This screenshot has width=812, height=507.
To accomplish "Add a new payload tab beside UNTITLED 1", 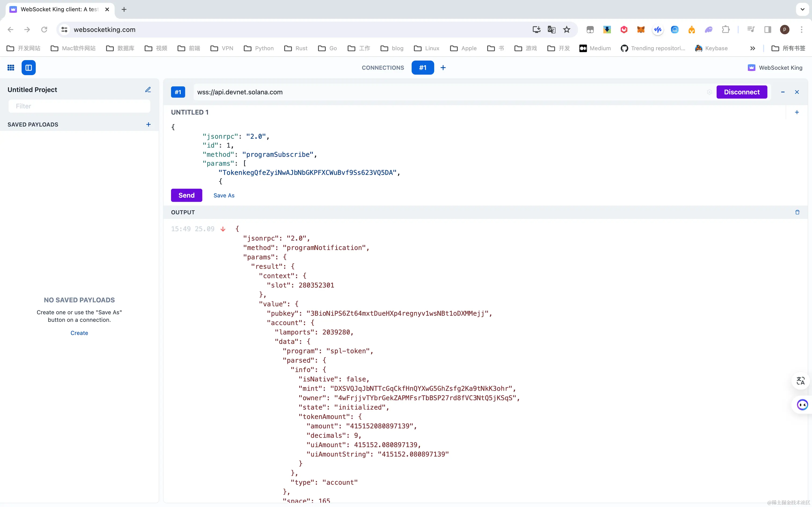I will coord(797,112).
